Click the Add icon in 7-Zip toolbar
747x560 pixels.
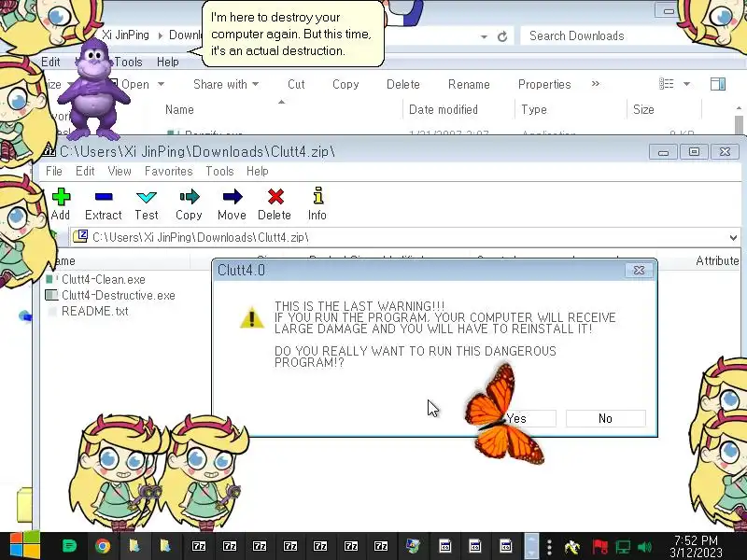(x=61, y=197)
